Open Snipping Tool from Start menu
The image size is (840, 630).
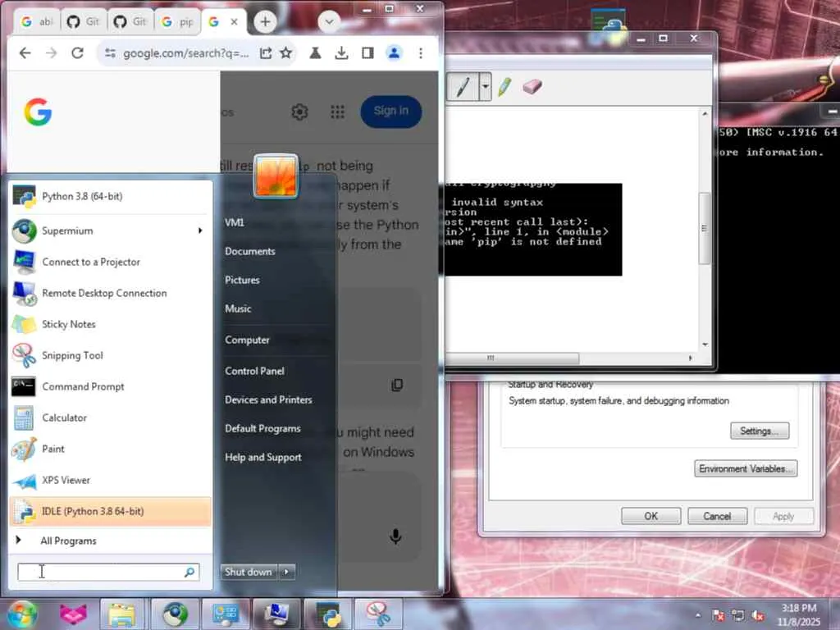pyautogui.click(x=110, y=355)
